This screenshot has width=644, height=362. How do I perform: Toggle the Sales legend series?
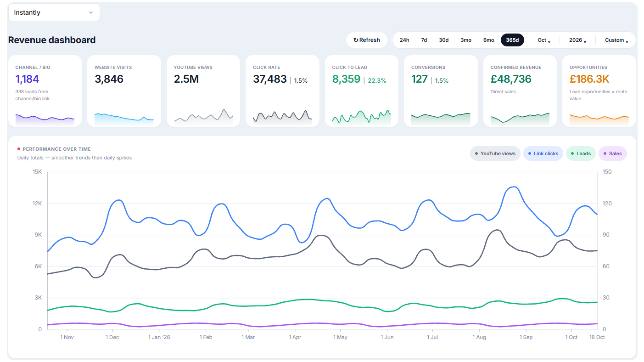[x=612, y=153]
